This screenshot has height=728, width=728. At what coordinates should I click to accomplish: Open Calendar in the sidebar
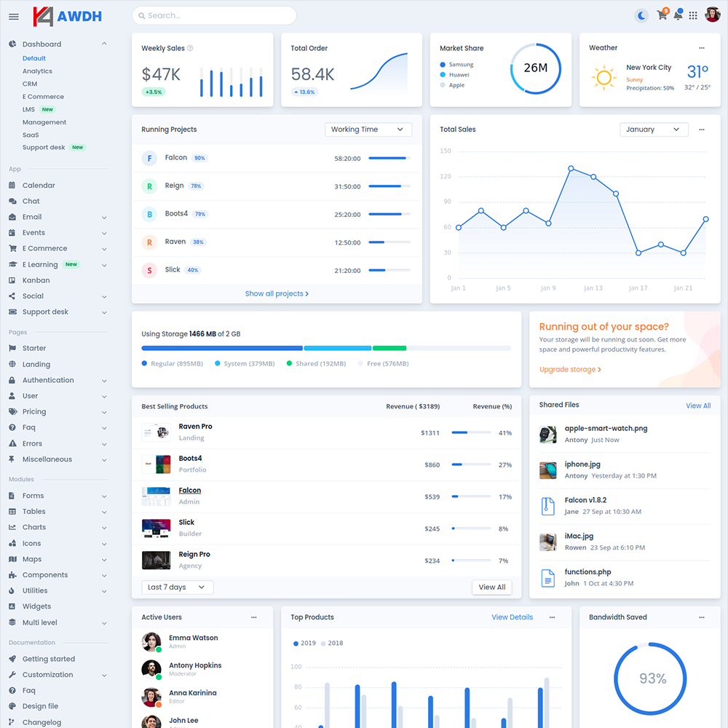coord(39,186)
